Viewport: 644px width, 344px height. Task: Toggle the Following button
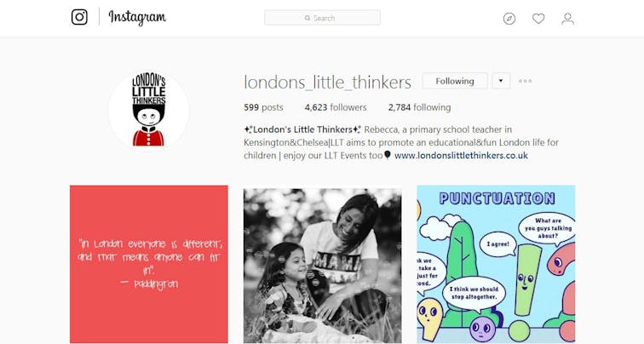click(455, 81)
